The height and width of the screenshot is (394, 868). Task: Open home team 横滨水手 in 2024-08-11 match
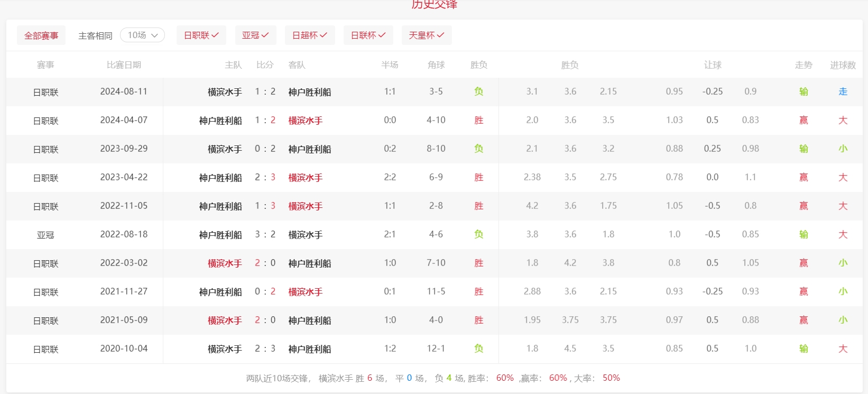tap(224, 92)
